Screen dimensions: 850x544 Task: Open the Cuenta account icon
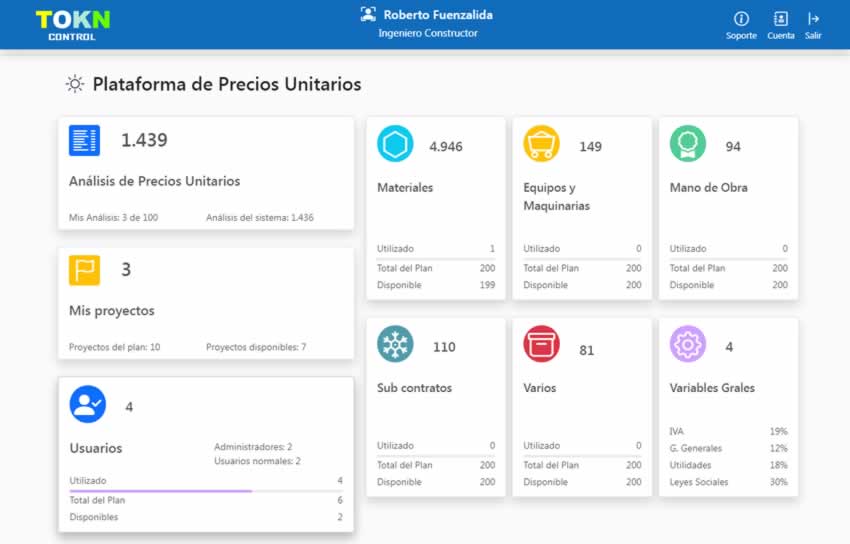[x=780, y=19]
